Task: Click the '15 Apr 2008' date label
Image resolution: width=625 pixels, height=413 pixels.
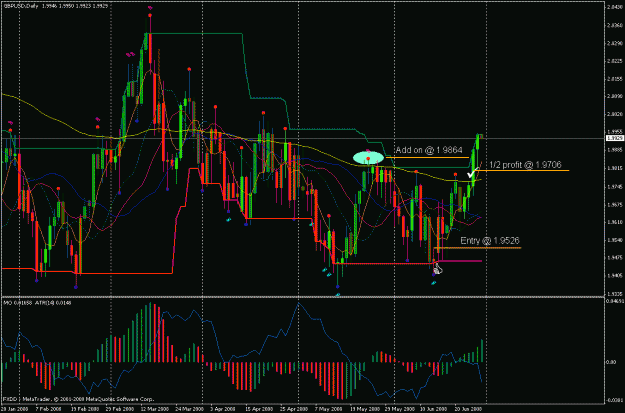Action: (259, 409)
